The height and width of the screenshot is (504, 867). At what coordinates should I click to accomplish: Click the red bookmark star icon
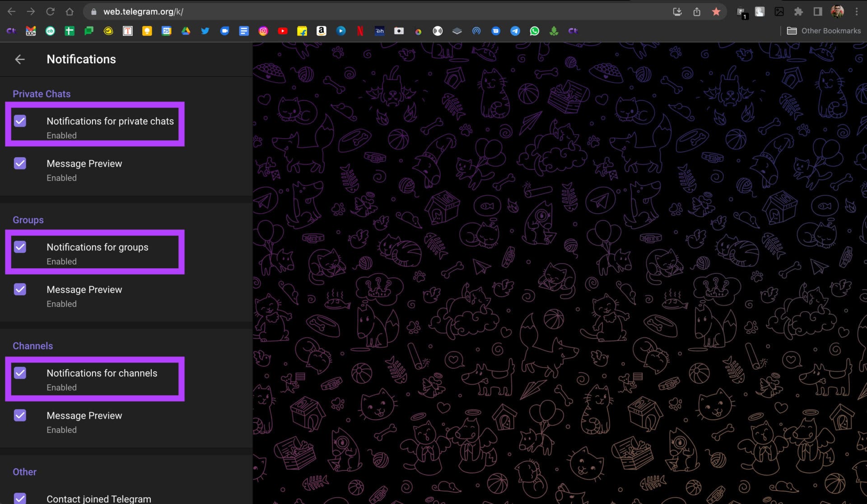coord(716,12)
